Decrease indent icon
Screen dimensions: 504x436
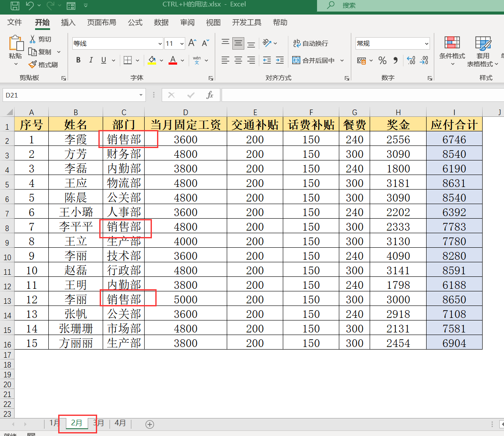(x=267, y=60)
